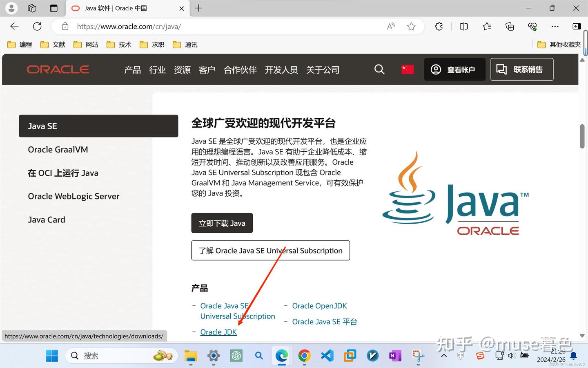588x368 pixels.
Task: Click the 立即下载 Java button
Action: (x=222, y=223)
